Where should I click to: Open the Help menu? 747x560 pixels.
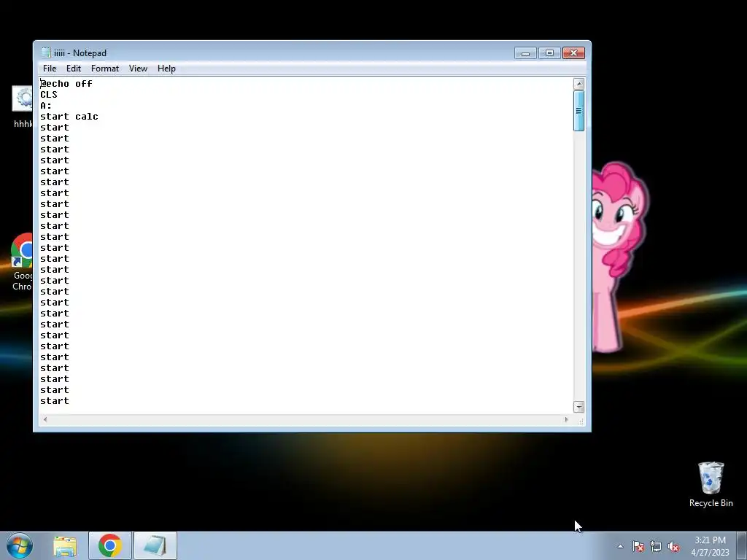[x=166, y=69]
